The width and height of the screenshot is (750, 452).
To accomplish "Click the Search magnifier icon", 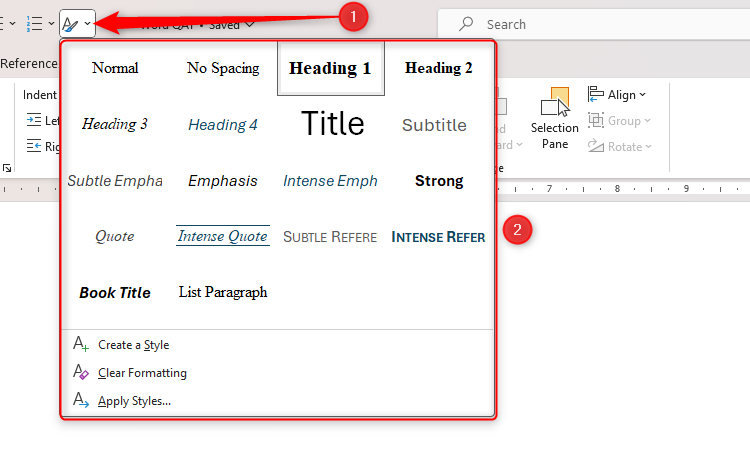I will pyautogui.click(x=466, y=24).
